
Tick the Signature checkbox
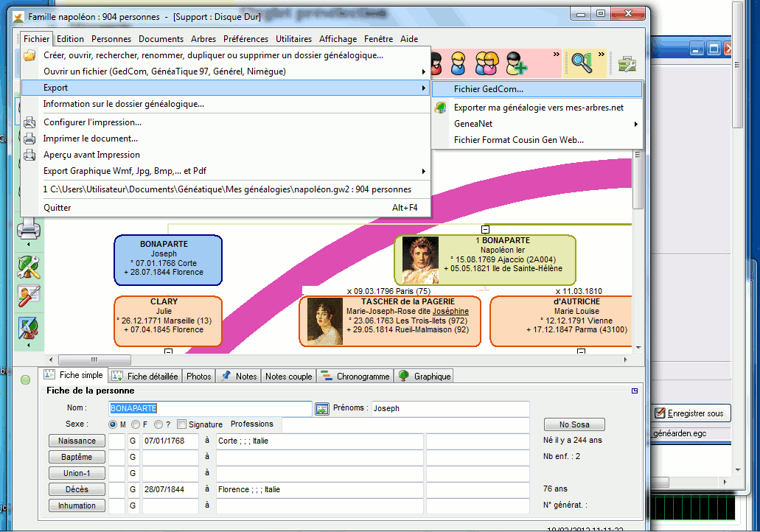tap(182, 424)
